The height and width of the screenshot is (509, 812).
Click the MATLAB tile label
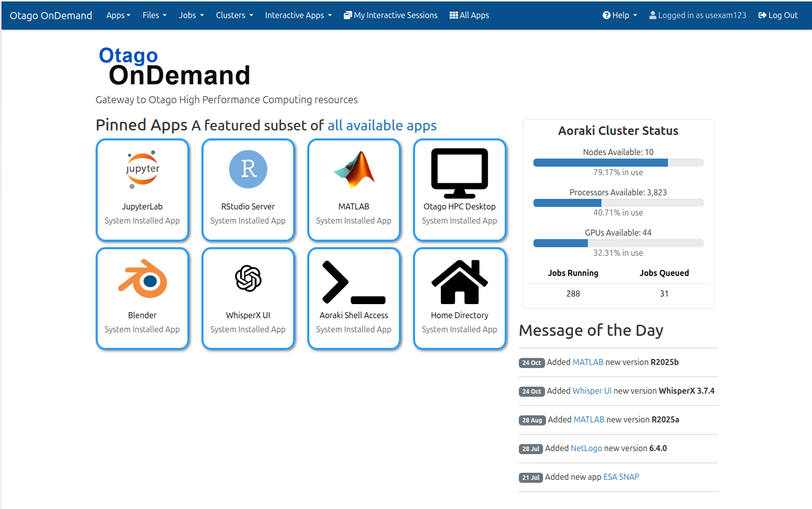[354, 206]
